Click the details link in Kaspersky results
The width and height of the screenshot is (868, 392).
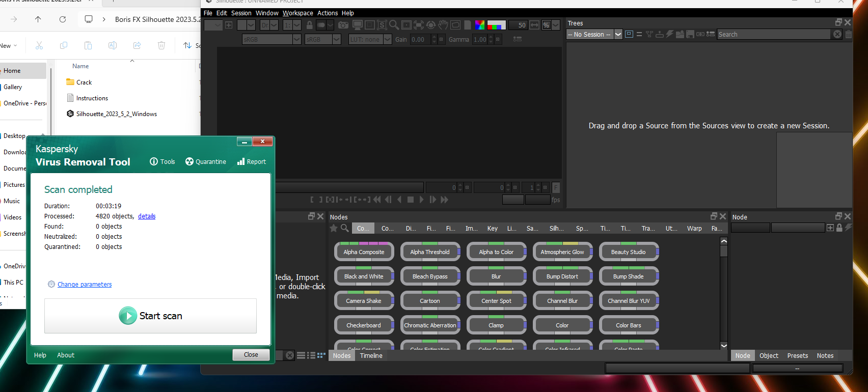tap(147, 216)
